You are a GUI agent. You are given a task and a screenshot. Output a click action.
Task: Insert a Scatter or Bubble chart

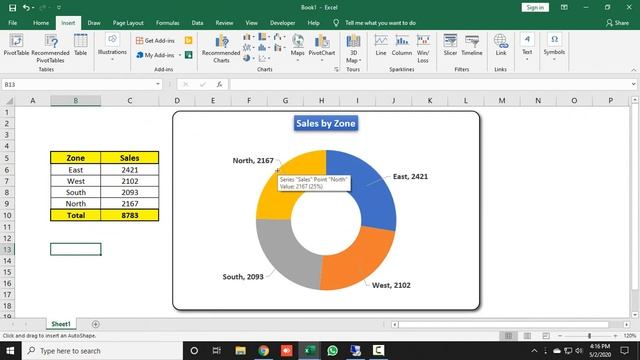tap(263, 58)
